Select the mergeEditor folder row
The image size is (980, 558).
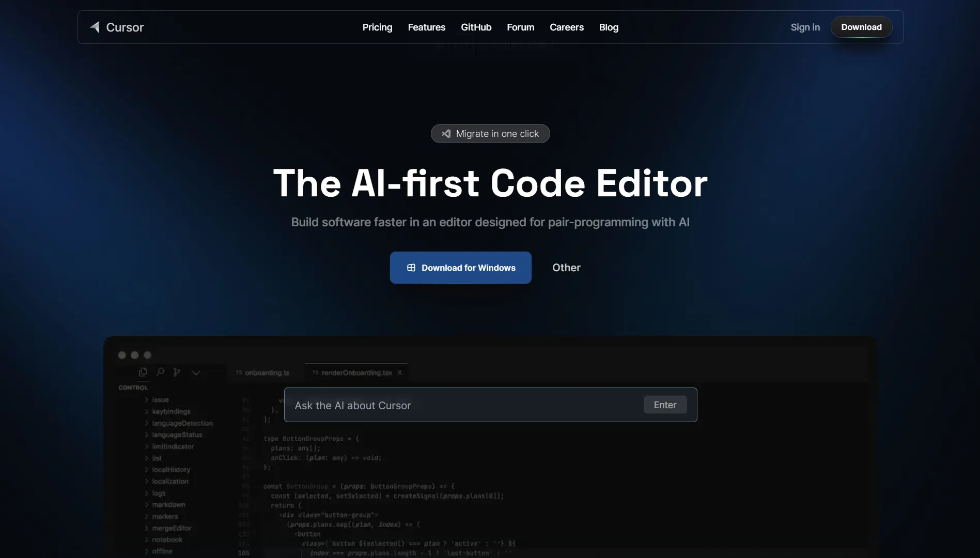click(x=168, y=528)
